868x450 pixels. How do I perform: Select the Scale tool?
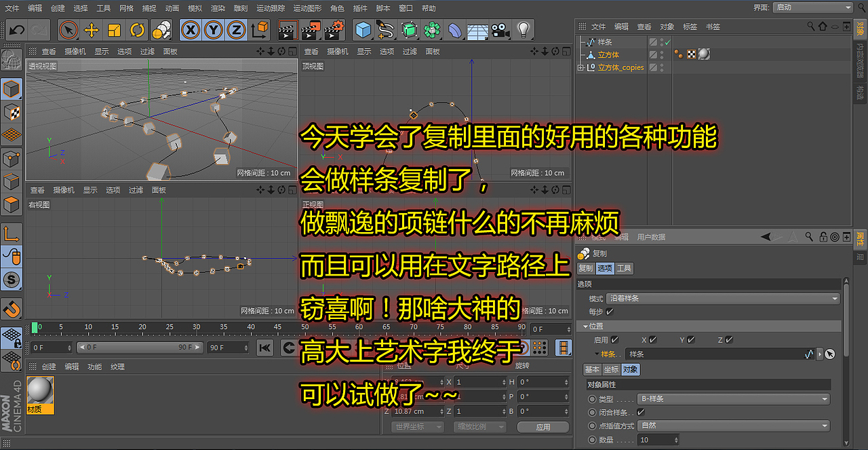115,30
